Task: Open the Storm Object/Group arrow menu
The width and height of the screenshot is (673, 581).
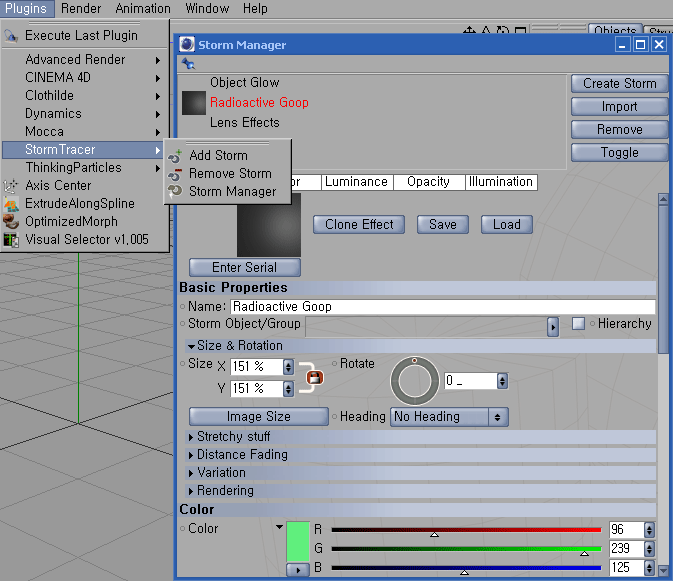Action: (553, 327)
